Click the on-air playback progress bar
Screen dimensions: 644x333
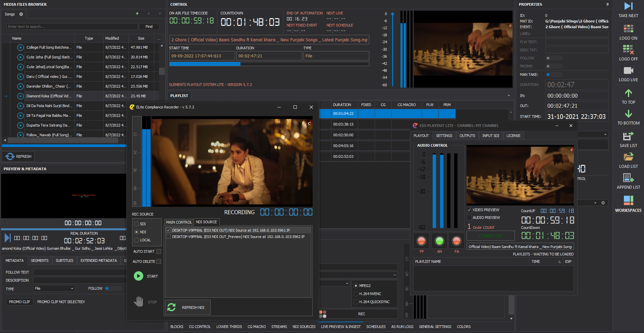point(269,64)
